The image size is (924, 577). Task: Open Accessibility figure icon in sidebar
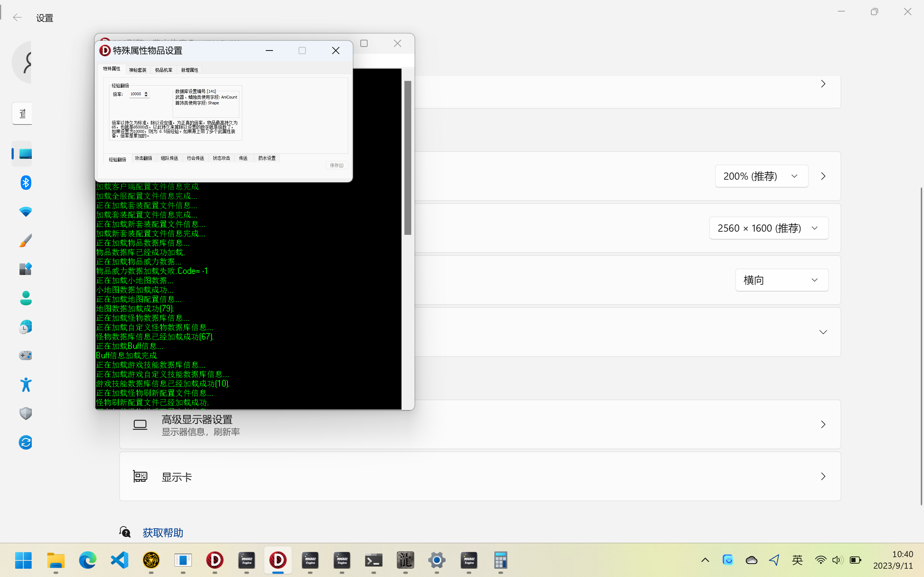point(25,385)
